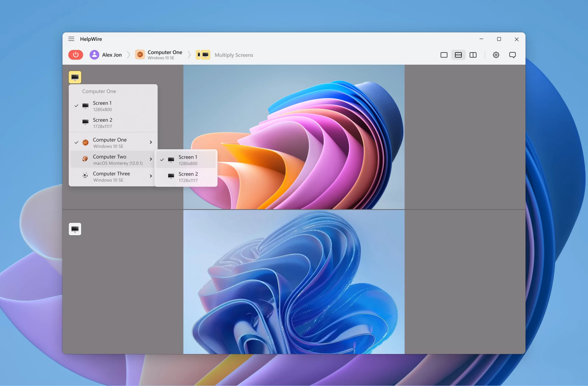Toggle horizontal split screen layout
Viewport: 588px width, 386px height.
click(x=458, y=55)
